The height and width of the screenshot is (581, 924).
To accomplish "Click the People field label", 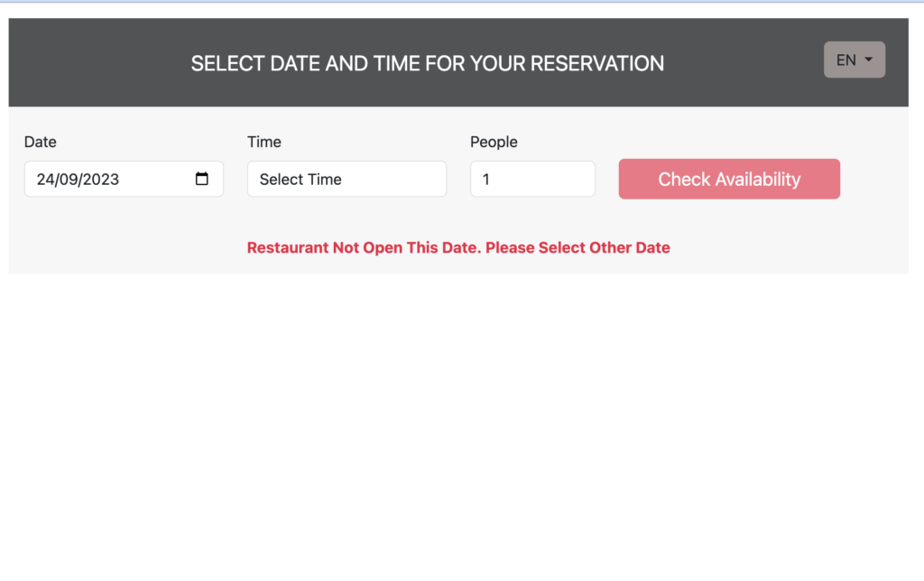I will [x=494, y=142].
